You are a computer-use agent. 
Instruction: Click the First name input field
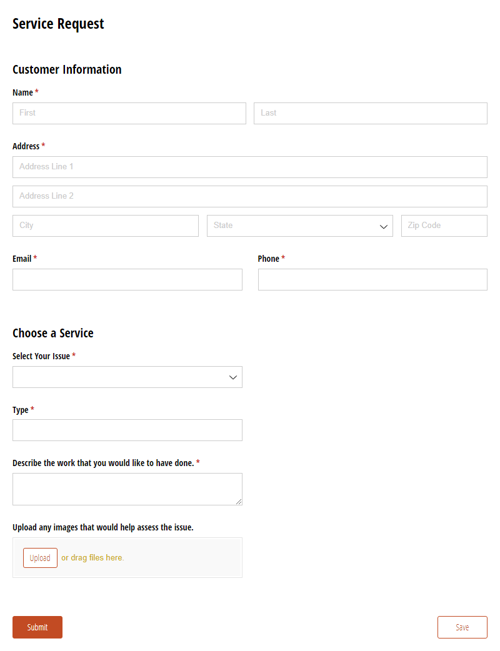click(129, 113)
